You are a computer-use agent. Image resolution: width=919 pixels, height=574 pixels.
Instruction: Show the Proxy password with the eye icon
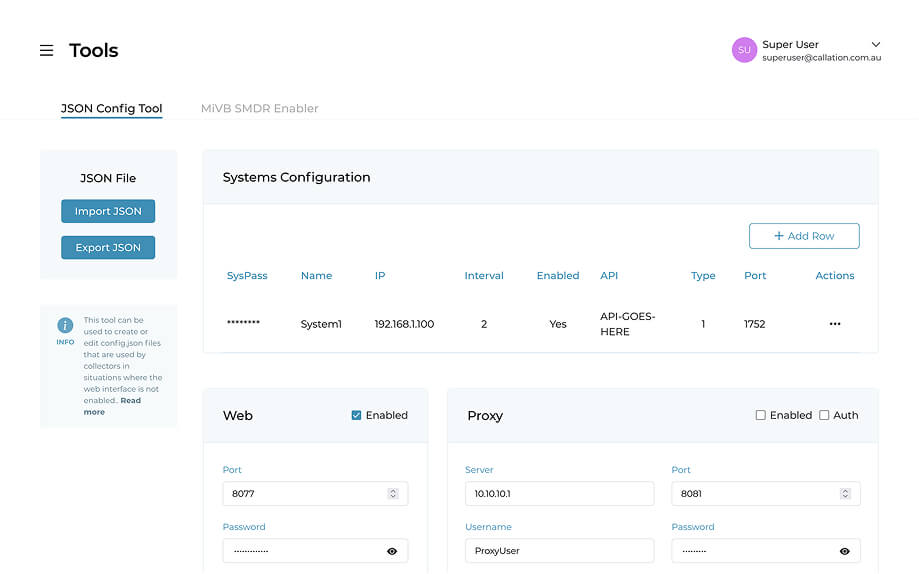(x=845, y=551)
